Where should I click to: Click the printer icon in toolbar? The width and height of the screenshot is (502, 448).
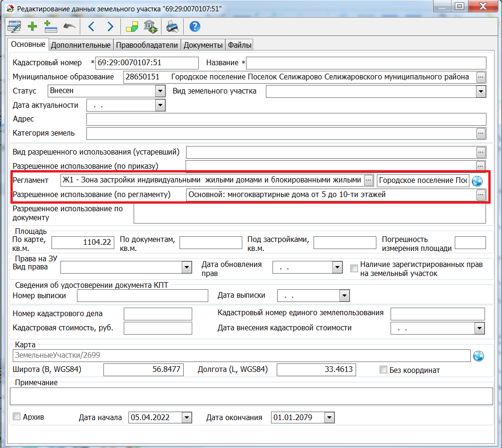point(173,27)
